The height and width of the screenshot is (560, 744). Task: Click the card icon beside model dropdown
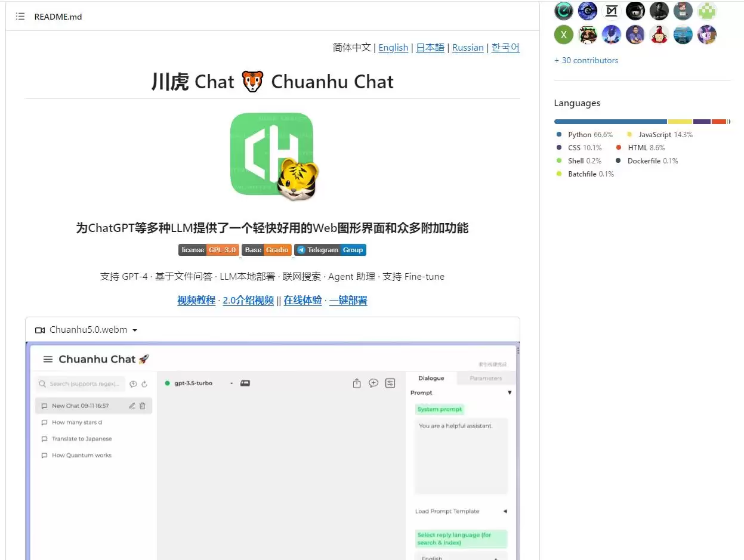[x=245, y=383]
